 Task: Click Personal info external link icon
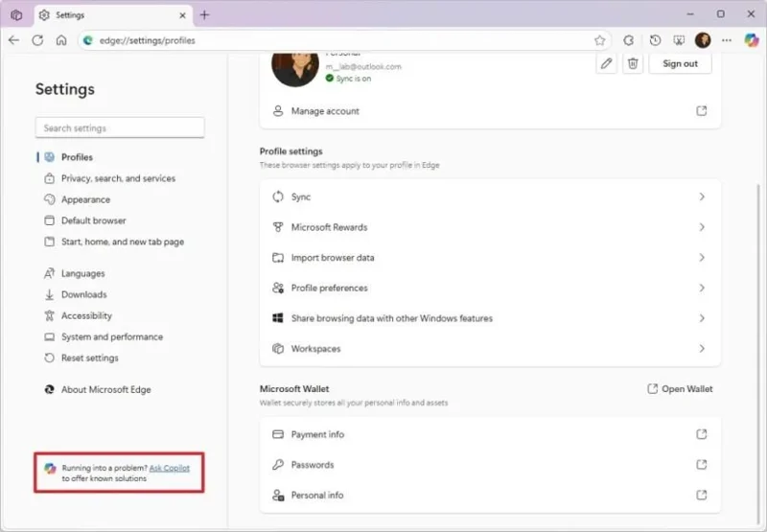pyautogui.click(x=702, y=495)
